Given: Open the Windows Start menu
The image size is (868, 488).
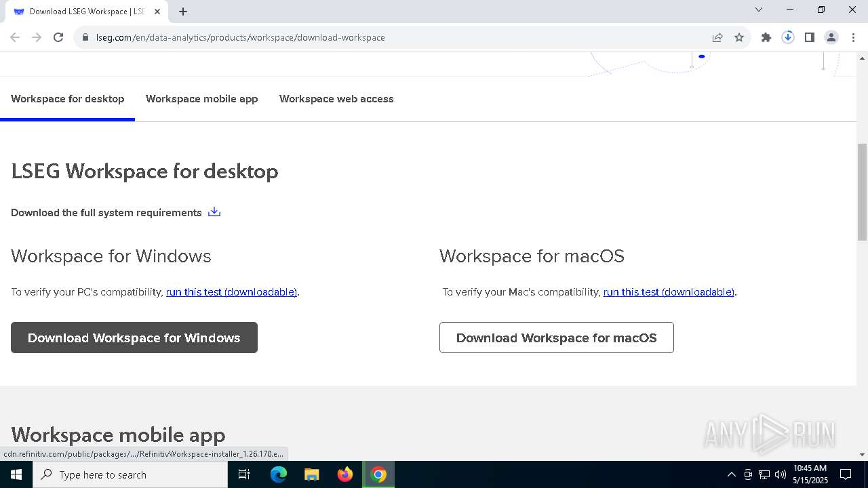Looking at the screenshot, I should point(16,474).
